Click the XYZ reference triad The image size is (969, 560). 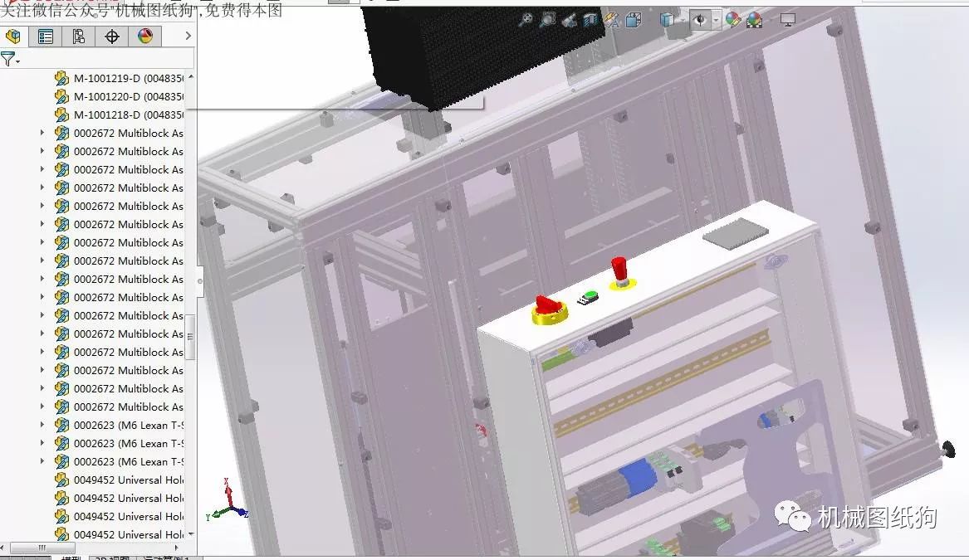point(228,501)
